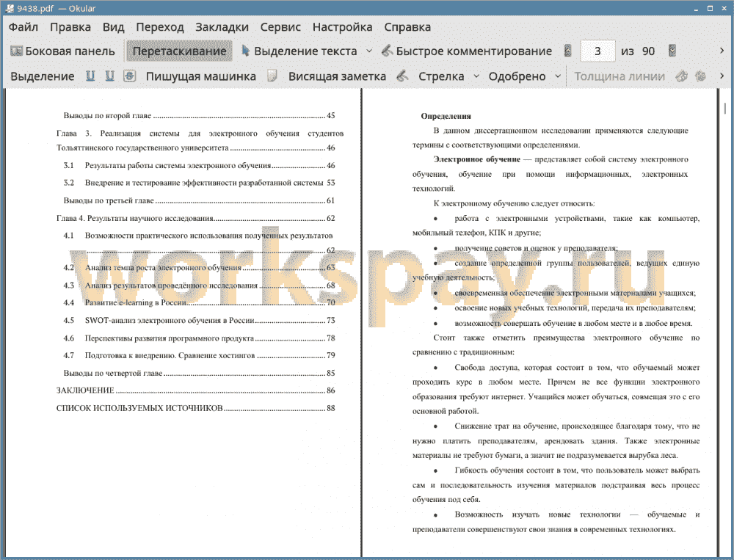The width and height of the screenshot is (734, 560).
Task: Click the contents line 'Выводы по четвертой главе'
Action: coord(200,373)
